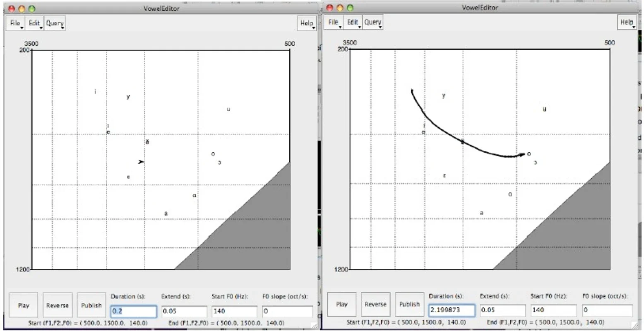Click right window End (F1,F2,F0) status text

tap(545, 322)
